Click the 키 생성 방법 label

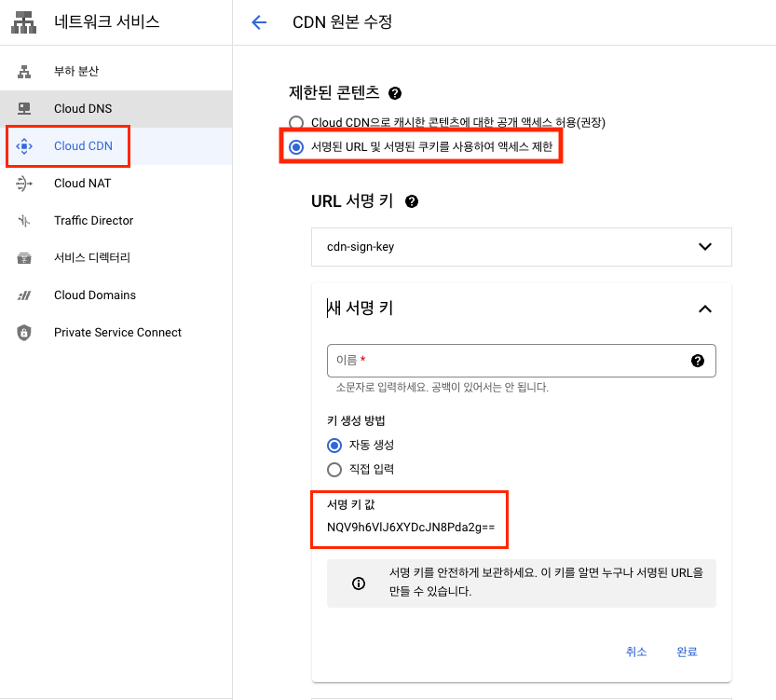356,420
